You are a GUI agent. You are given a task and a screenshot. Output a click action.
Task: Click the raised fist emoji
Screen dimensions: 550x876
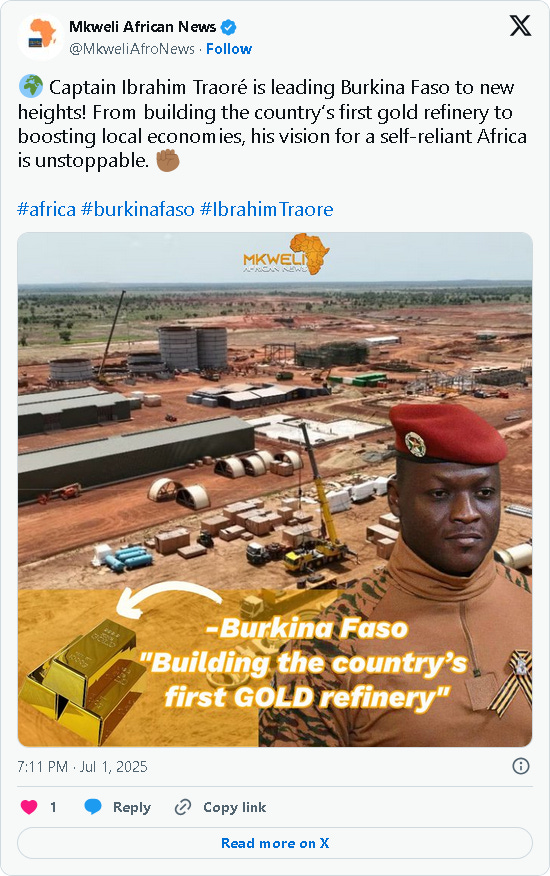point(168,160)
